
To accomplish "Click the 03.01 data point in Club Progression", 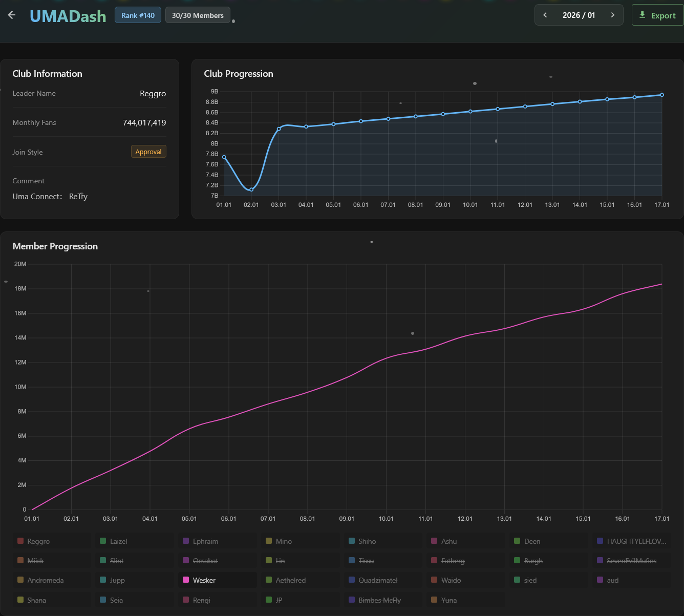I will (279, 129).
